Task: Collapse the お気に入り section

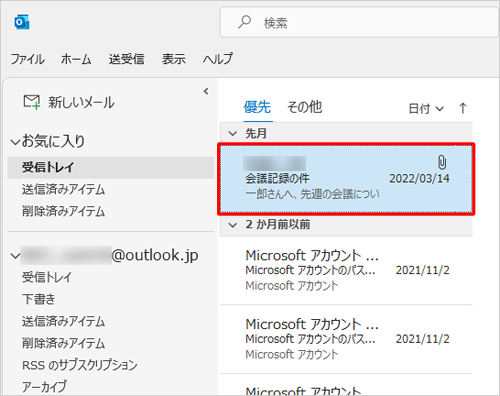Action: tap(15, 142)
